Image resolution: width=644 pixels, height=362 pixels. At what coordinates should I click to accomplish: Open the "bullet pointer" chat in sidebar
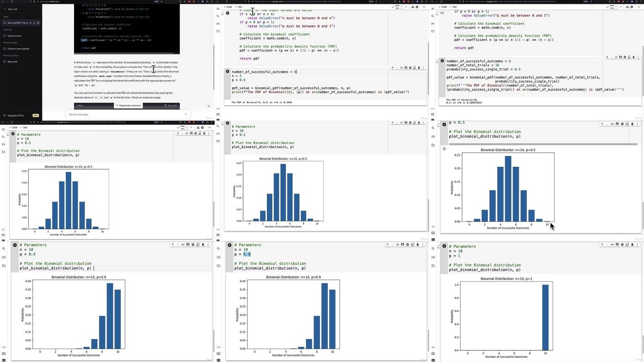pyautogui.click(x=14, y=36)
